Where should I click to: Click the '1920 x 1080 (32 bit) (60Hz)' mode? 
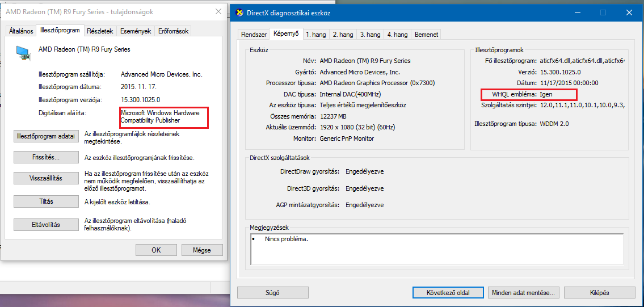pos(357,128)
